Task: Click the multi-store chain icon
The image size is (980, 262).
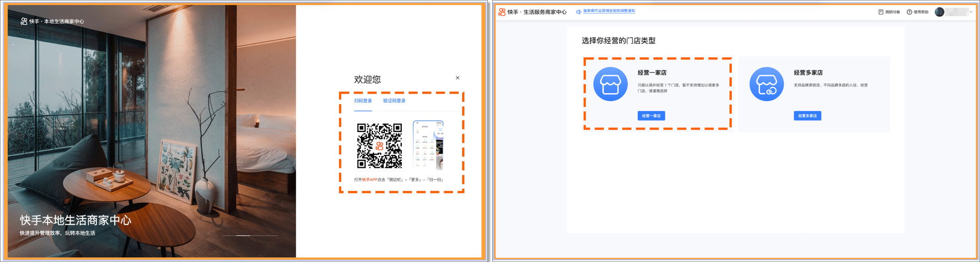Action: coord(766,84)
